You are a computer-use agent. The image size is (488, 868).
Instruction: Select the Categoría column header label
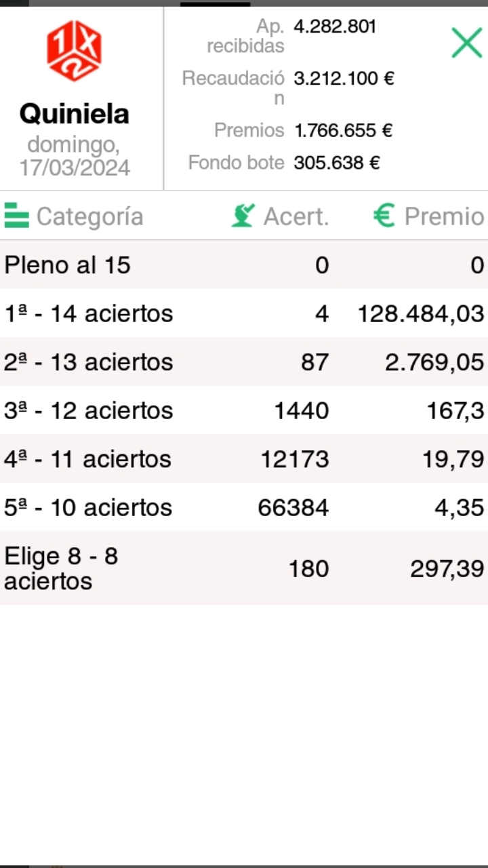(89, 217)
